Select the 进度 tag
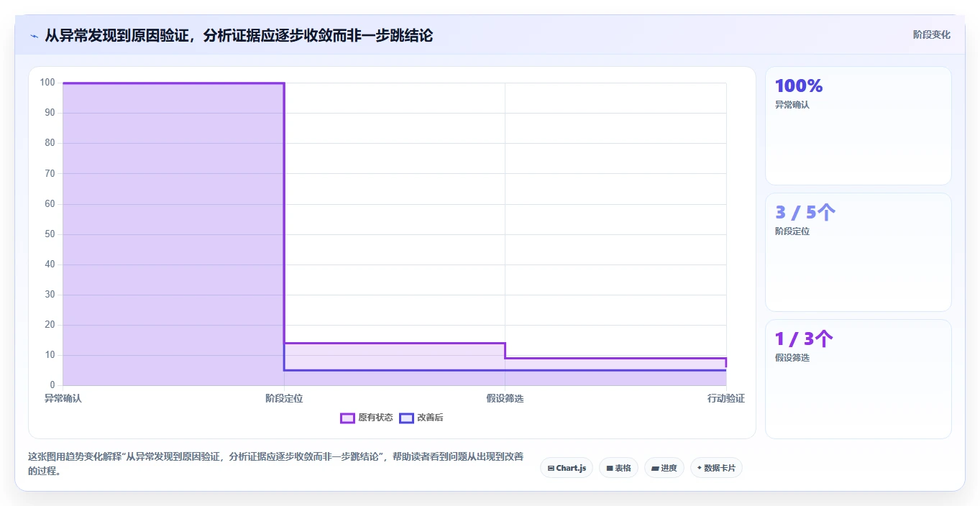 tap(664, 468)
